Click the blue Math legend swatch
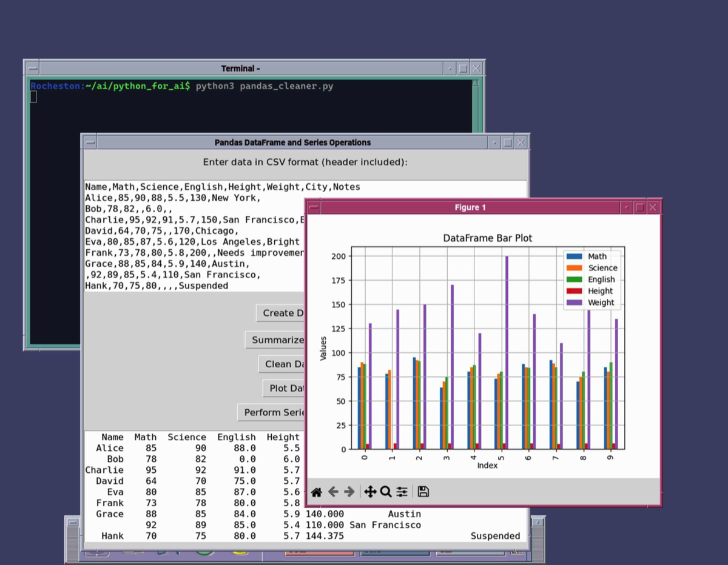Screen dimensions: 728x565 tap(574, 256)
